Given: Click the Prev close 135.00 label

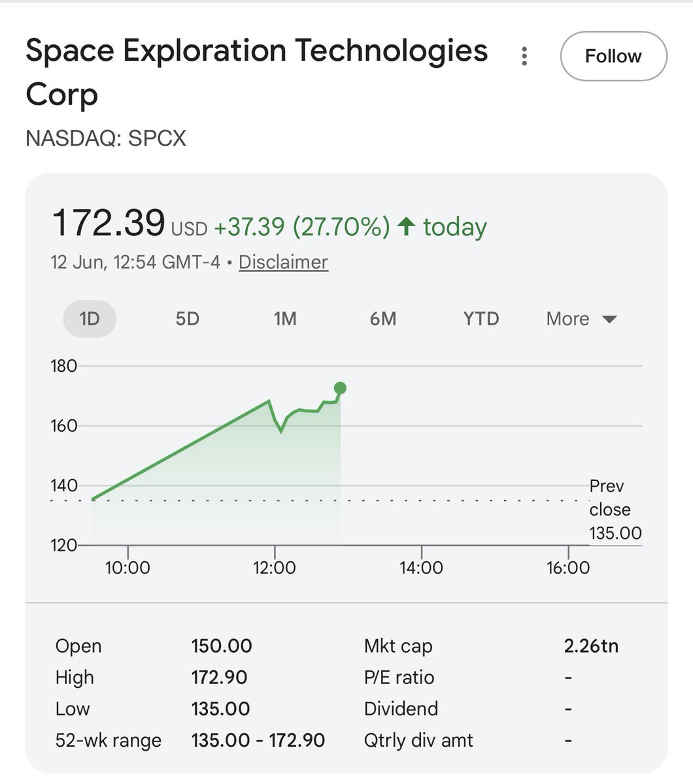Looking at the screenshot, I should 615,510.
